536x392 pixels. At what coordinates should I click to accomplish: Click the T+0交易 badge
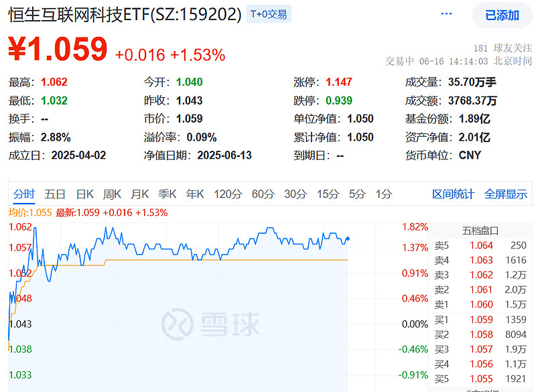click(268, 14)
